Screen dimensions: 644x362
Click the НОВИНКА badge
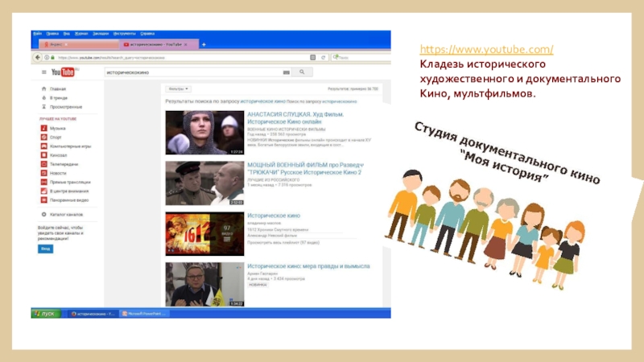258,285
